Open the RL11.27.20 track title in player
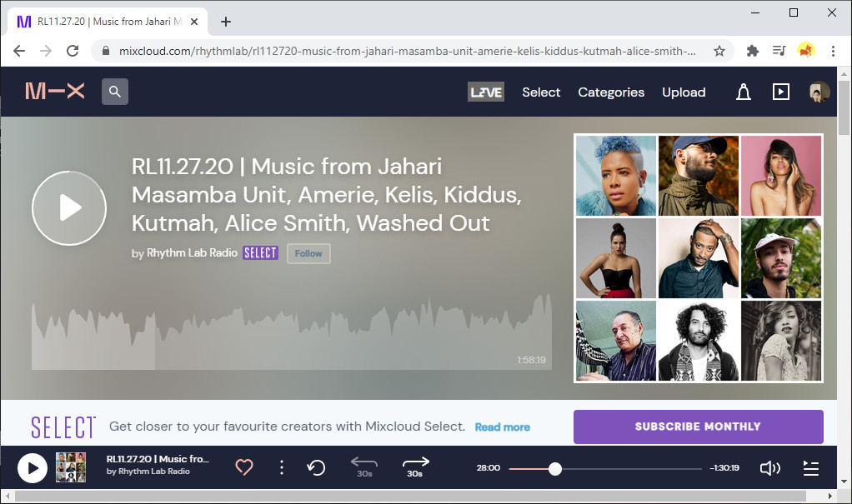 click(x=158, y=459)
